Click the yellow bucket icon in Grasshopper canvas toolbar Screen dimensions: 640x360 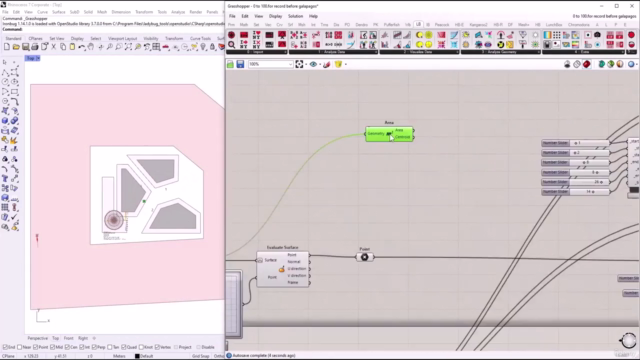point(338,64)
